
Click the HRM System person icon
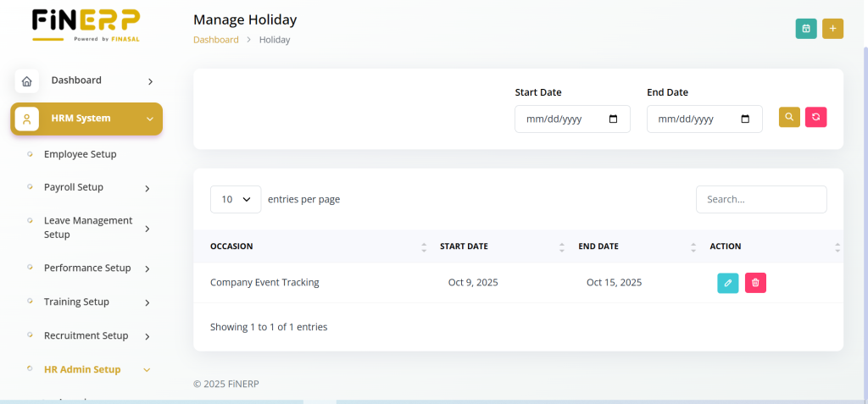pos(27,119)
